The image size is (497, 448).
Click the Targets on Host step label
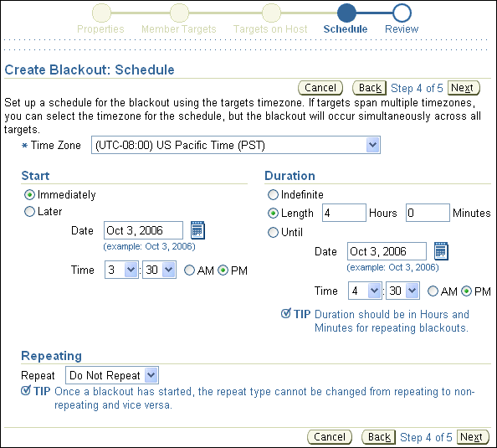tap(270, 29)
